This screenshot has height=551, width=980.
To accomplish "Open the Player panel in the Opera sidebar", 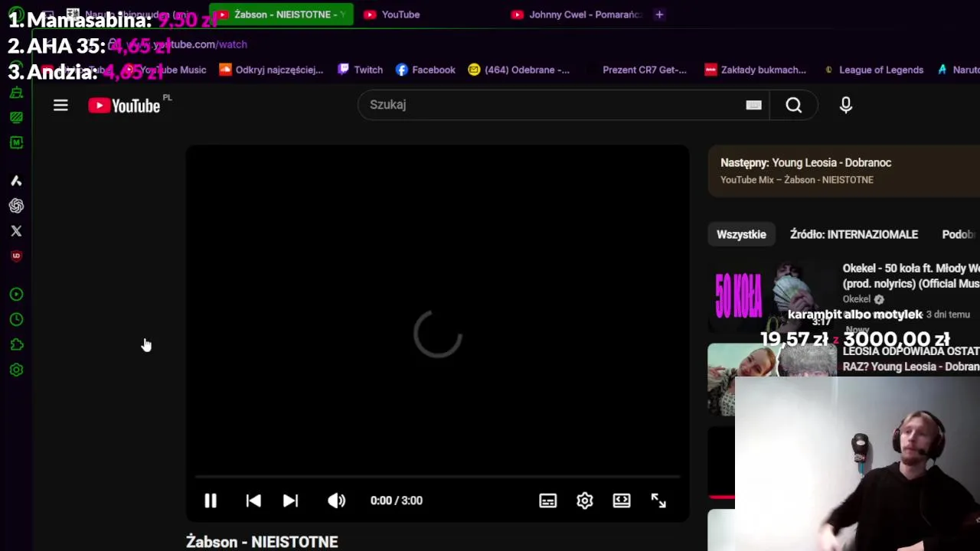I will click(16, 294).
